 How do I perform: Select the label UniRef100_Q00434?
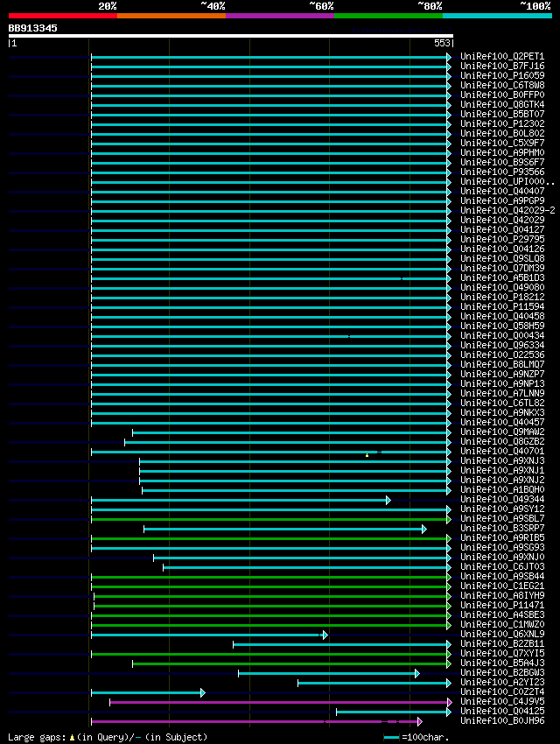[x=502, y=335]
